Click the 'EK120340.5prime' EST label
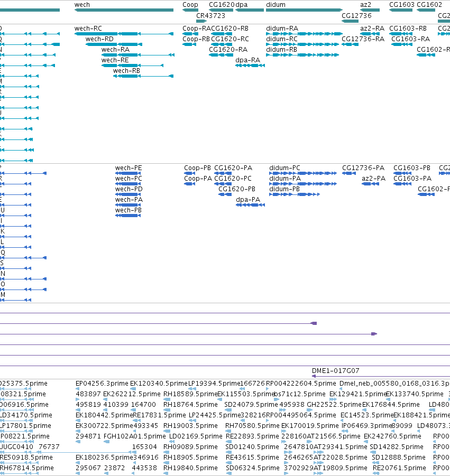The image size is (450, 476). point(159,384)
